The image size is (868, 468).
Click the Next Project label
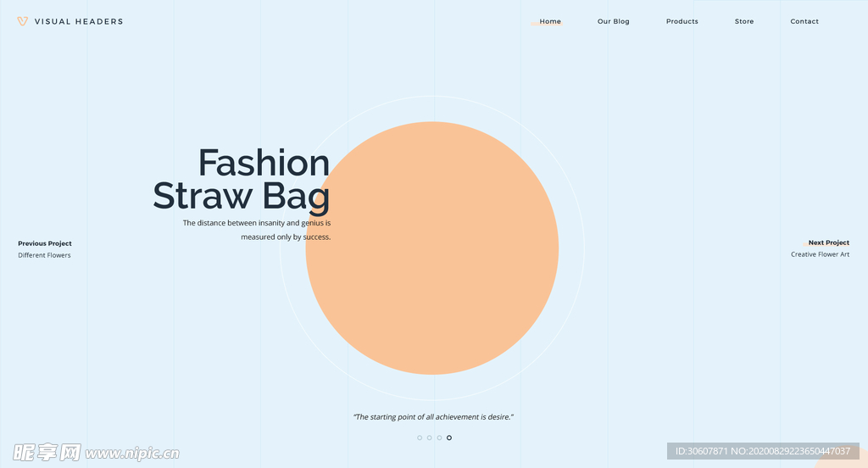click(828, 242)
